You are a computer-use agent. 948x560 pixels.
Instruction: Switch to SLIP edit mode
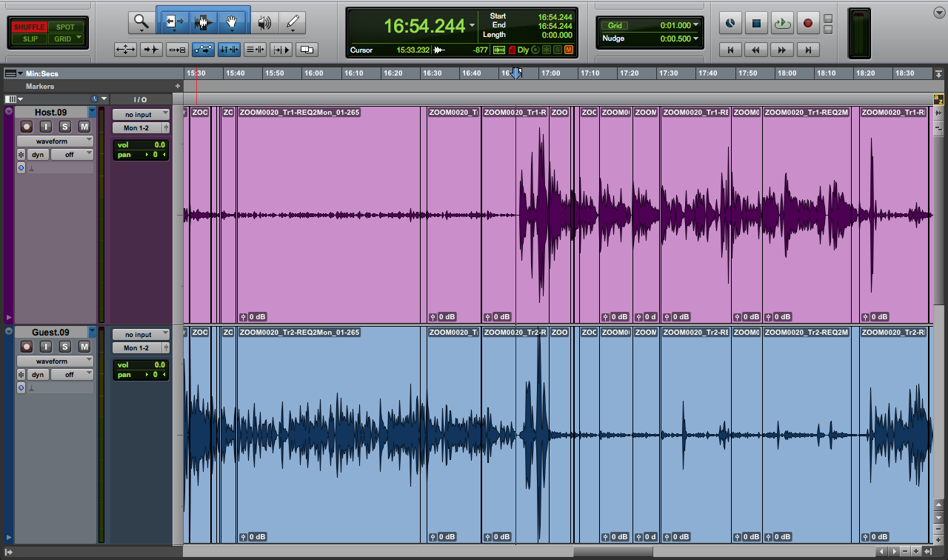[30, 39]
